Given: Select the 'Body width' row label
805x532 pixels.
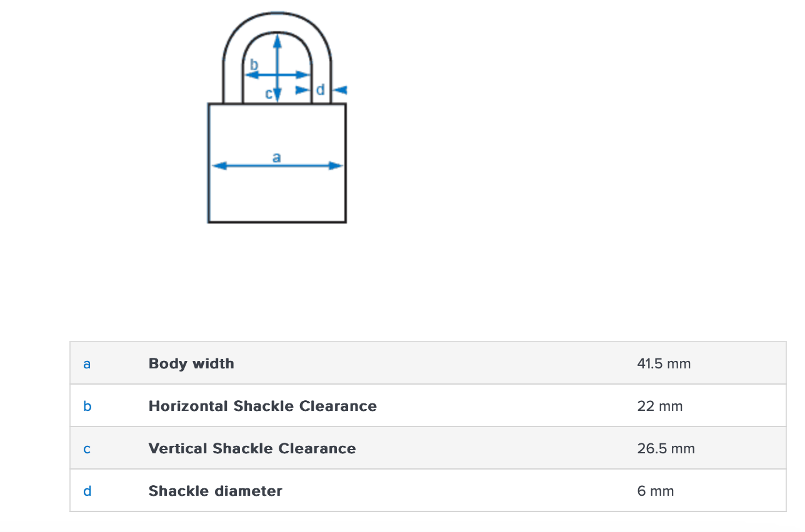Looking at the screenshot, I should 191,363.
